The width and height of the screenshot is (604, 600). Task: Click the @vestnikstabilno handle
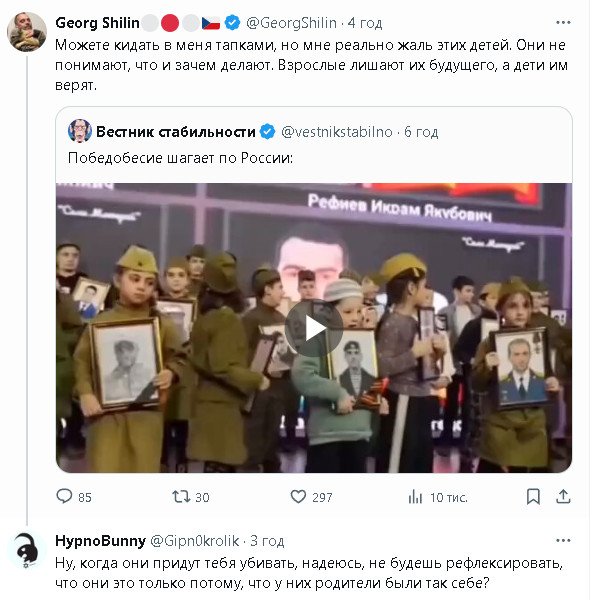(x=337, y=131)
